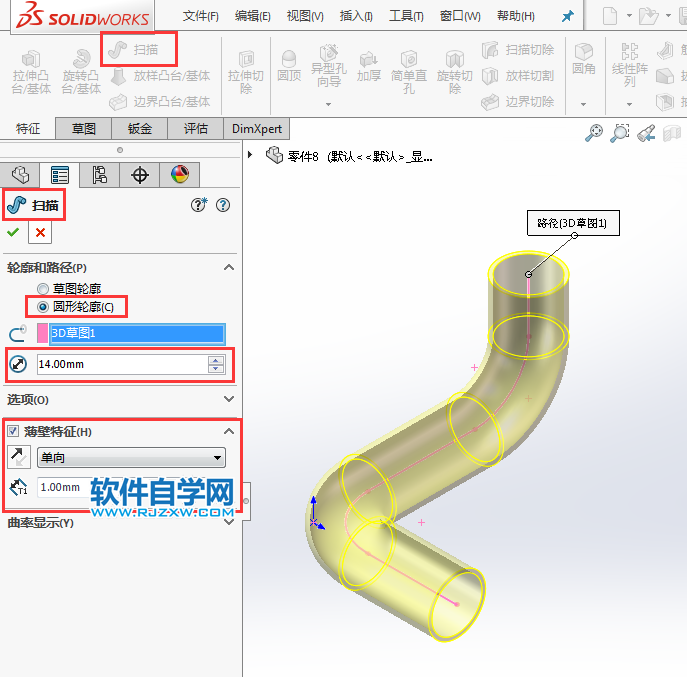
Task: Open FeatureManager design tree tab
Action: [20, 175]
